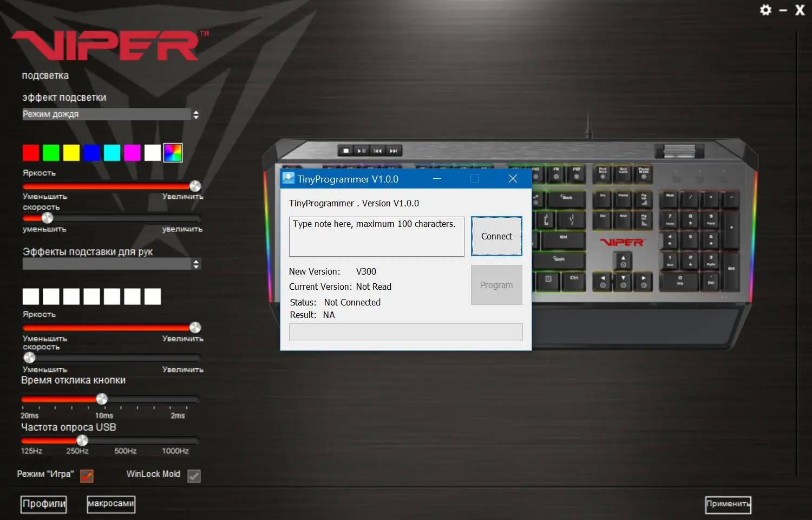
Task: Click the play/pause media key on keyboard image
Action: click(362, 151)
